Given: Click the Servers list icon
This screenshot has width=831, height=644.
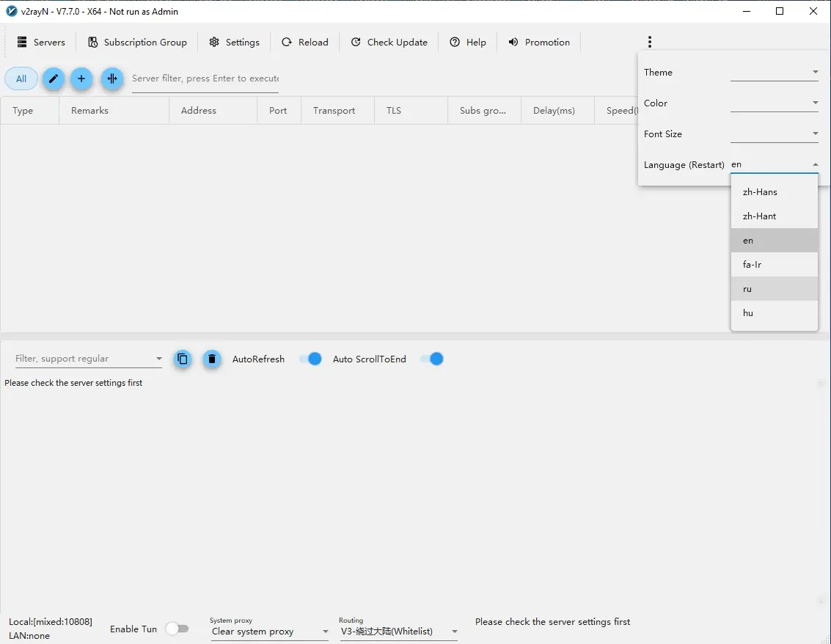Looking at the screenshot, I should click(22, 42).
